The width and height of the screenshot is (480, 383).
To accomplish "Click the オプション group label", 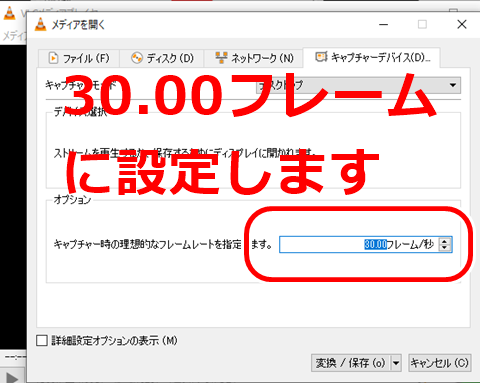I will pos(72,199).
